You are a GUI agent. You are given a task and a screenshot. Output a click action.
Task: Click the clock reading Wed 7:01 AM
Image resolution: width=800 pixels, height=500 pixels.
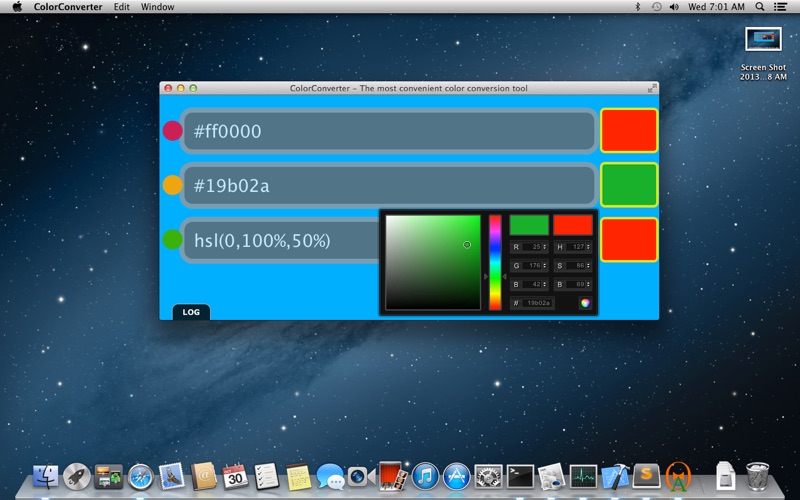(716, 7)
